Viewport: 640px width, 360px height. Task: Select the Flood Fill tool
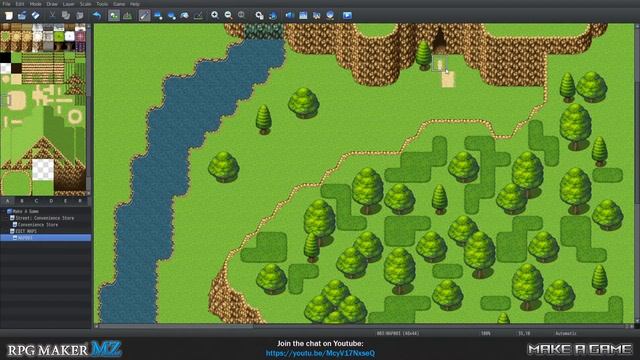[x=185, y=16]
